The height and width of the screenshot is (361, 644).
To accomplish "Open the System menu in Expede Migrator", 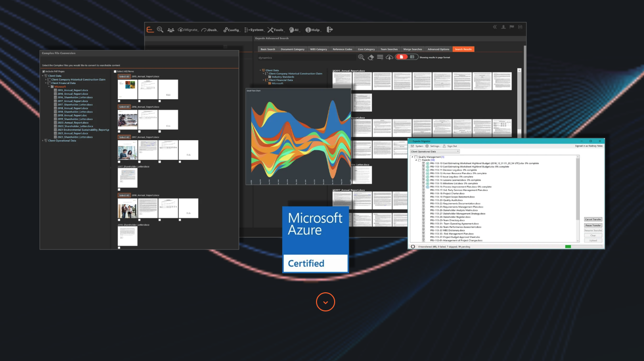I will click(x=417, y=146).
